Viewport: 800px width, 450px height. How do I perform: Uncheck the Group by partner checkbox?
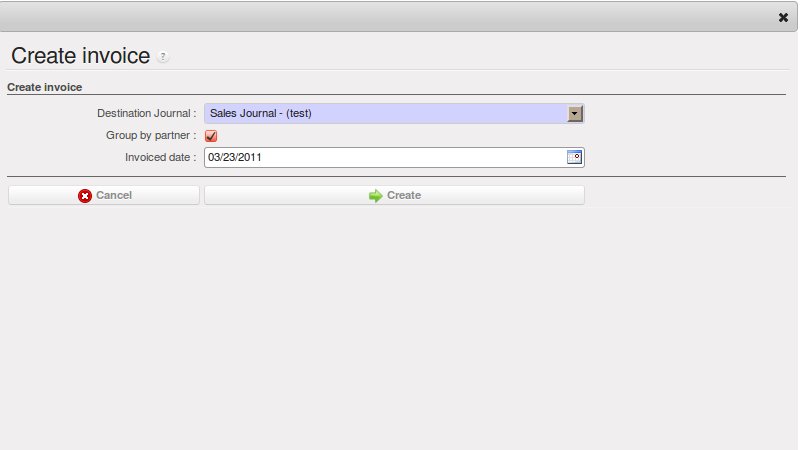point(211,136)
